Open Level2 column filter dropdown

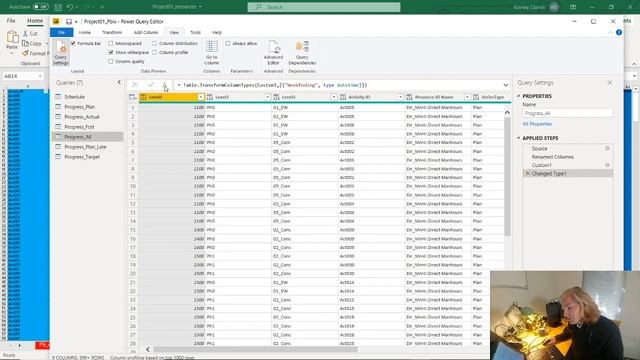267,97
